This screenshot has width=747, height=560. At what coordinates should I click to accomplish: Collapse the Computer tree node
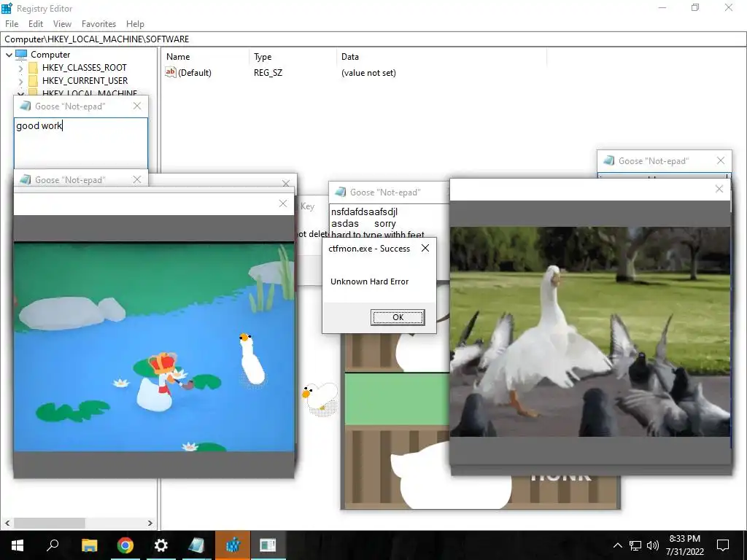(x=9, y=55)
